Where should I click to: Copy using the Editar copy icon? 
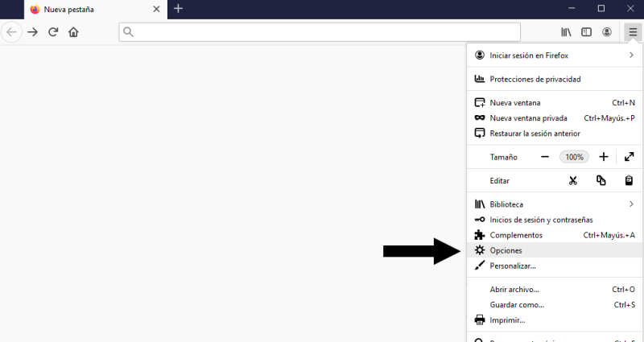coord(601,180)
